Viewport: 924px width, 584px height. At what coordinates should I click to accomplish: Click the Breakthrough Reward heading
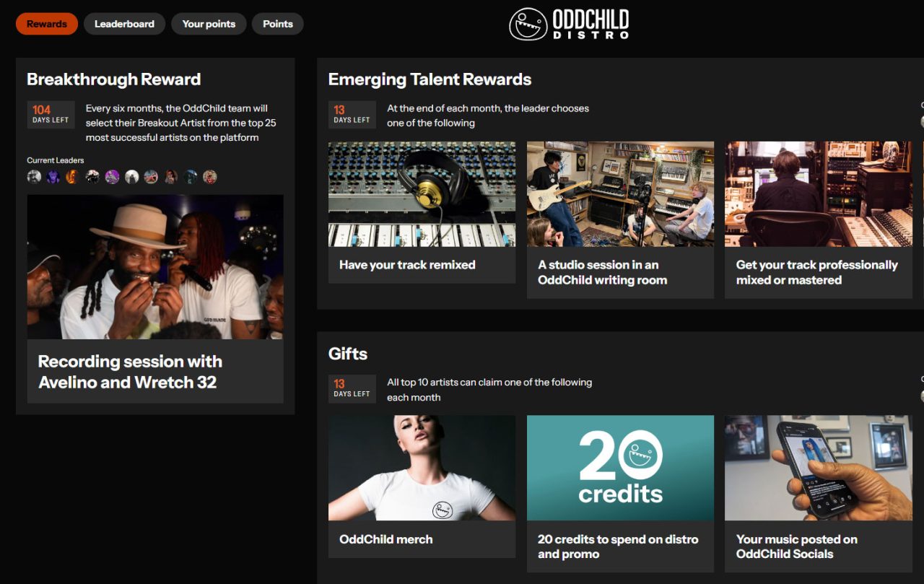[x=114, y=79]
